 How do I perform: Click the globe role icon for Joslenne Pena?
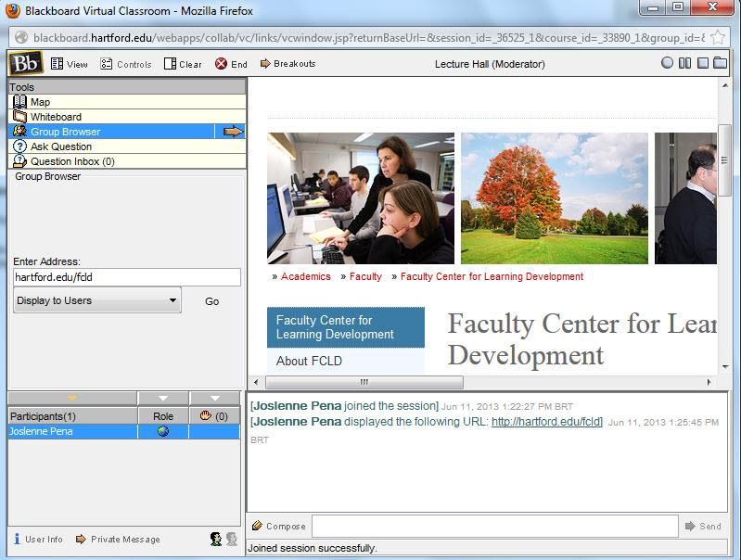(163, 431)
